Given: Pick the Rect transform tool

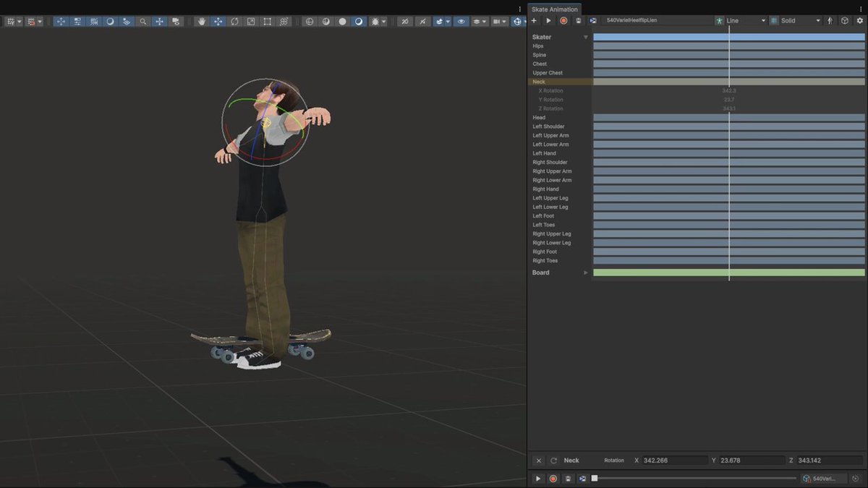Looking at the screenshot, I should click(268, 22).
